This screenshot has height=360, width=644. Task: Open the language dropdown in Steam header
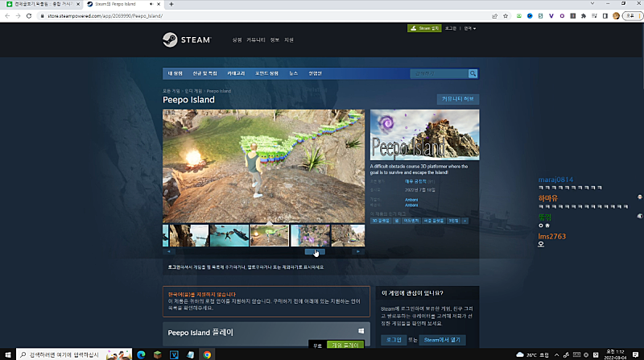[470, 28]
